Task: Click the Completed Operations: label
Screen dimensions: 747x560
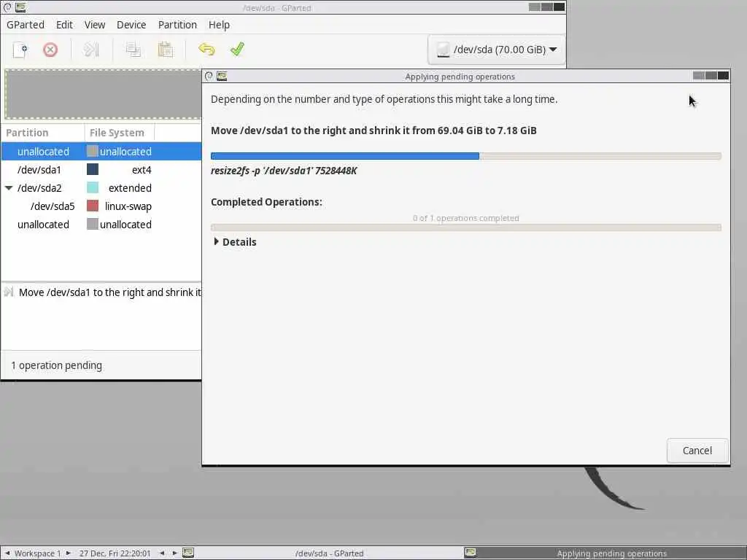Action: point(266,202)
